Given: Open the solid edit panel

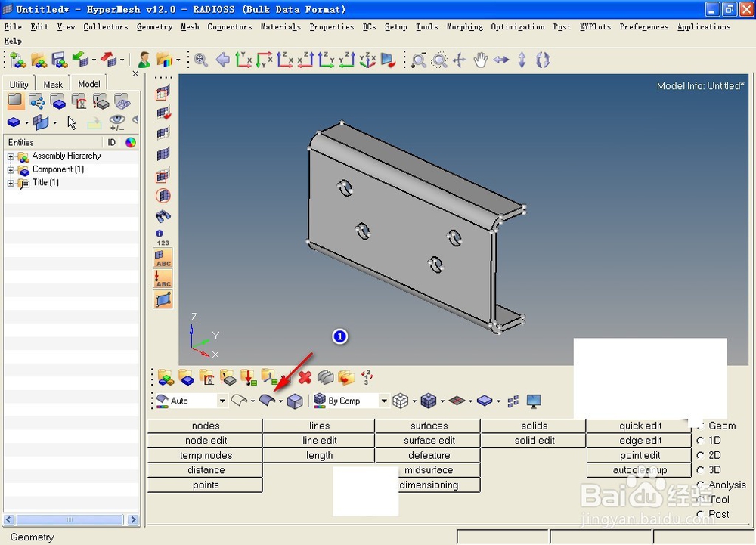Looking at the screenshot, I should click(x=534, y=441).
